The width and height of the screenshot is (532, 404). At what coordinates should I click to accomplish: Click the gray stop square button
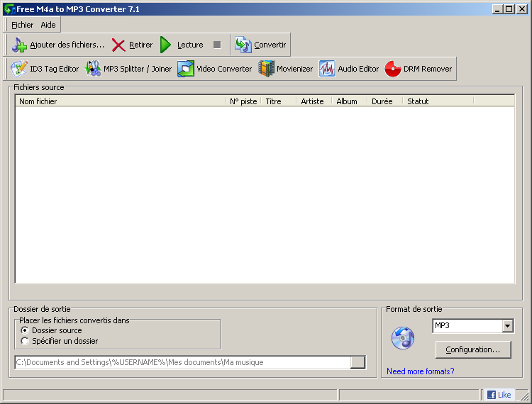click(x=217, y=45)
